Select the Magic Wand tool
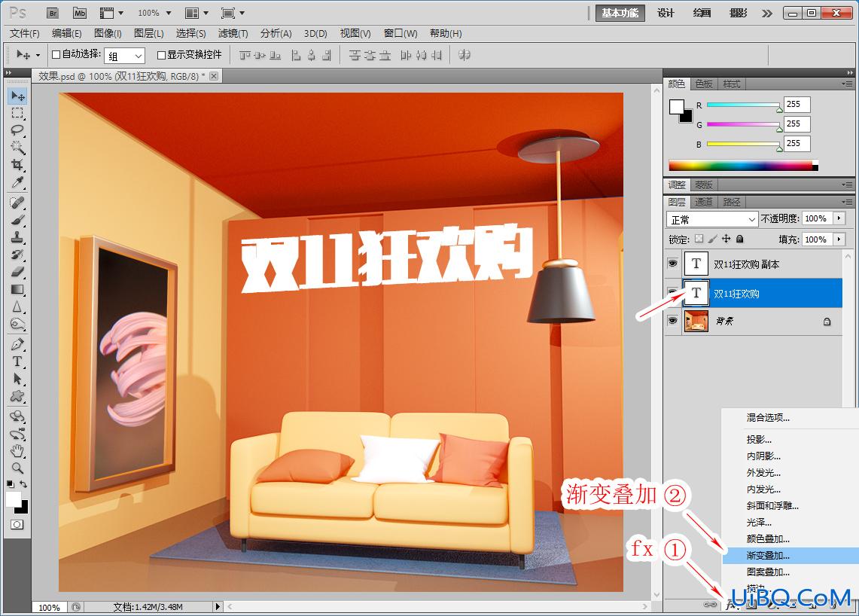 coord(17,147)
